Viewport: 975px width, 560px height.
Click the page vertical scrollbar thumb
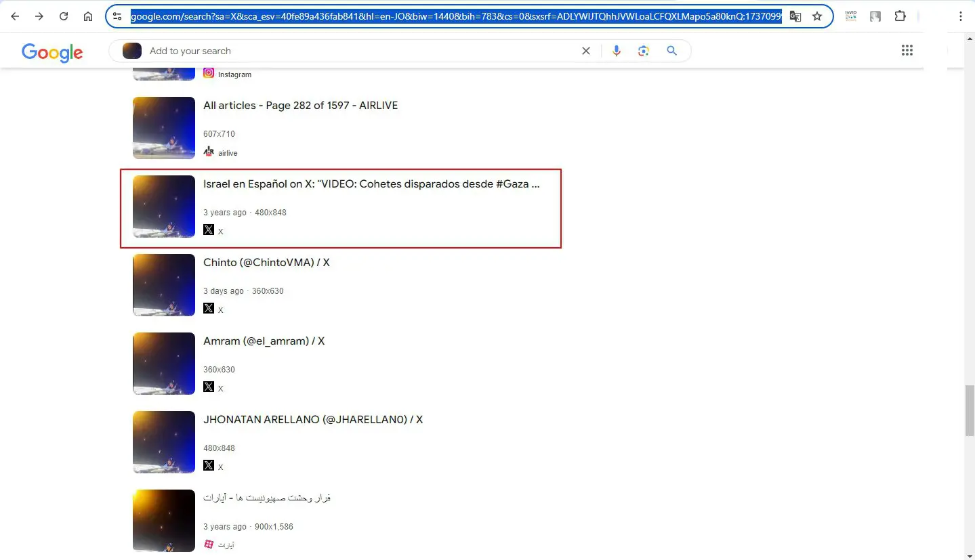(x=969, y=410)
